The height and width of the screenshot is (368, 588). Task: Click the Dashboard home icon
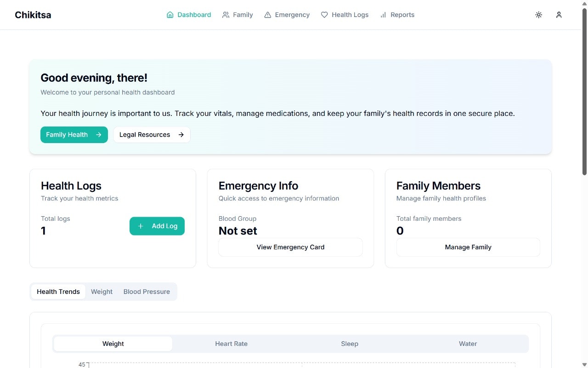pyautogui.click(x=170, y=15)
